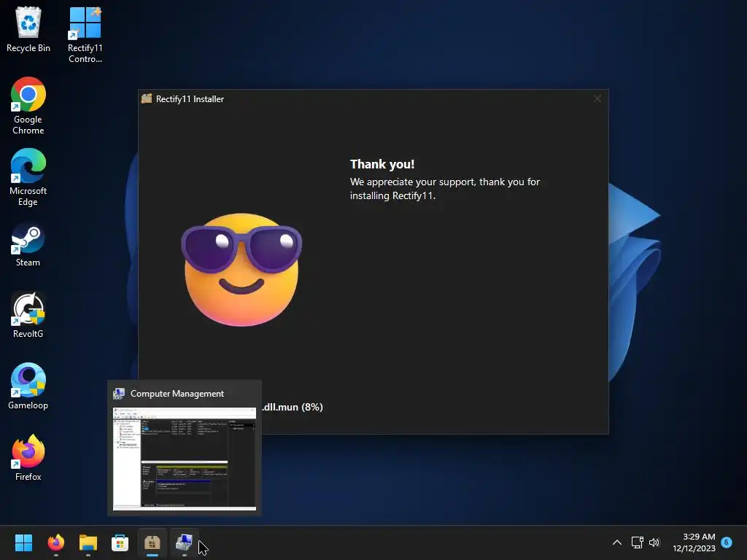Image resolution: width=747 pixels, height=560 pixels.
Task: Click the Computer Management preview thumbnail
Action: coord(185,459)
